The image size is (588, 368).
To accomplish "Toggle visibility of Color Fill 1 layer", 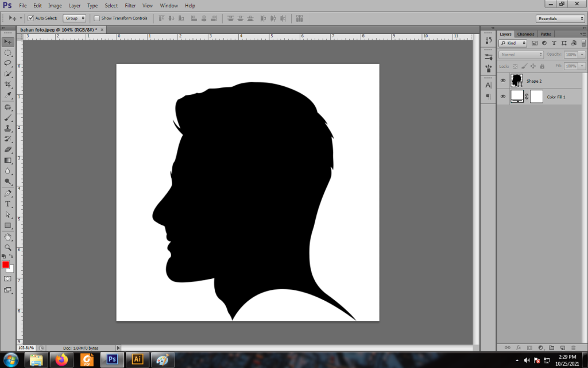I will pos(503,97).
